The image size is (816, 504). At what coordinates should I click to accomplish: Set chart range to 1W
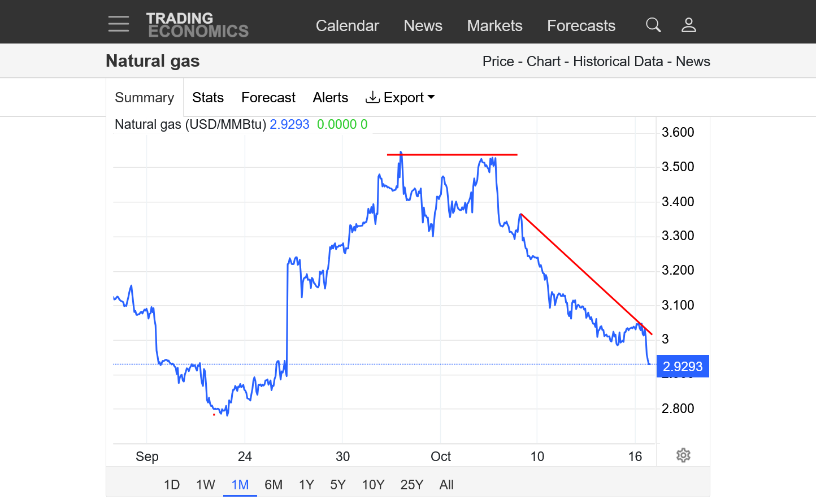pyautogui.click(x=206, y=485)
